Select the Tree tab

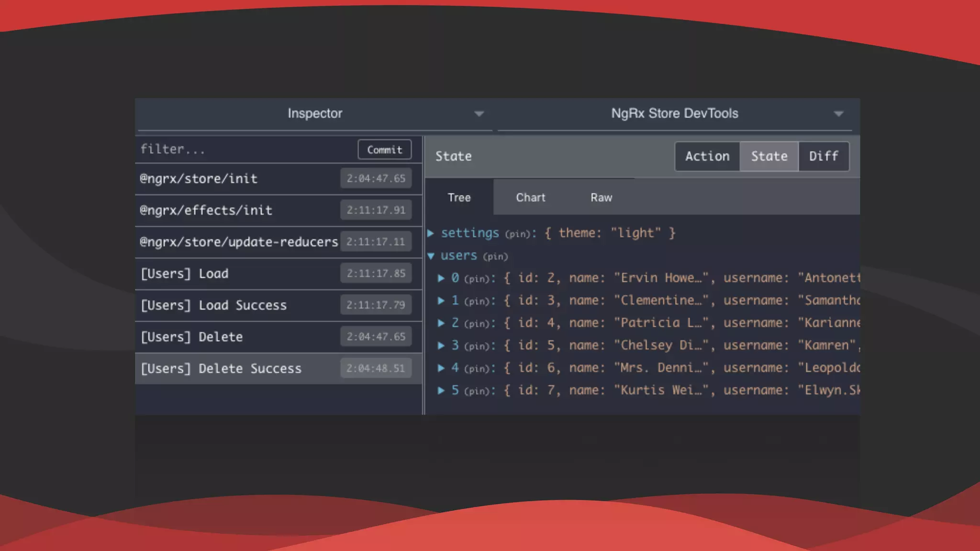(x=459, y=198)
